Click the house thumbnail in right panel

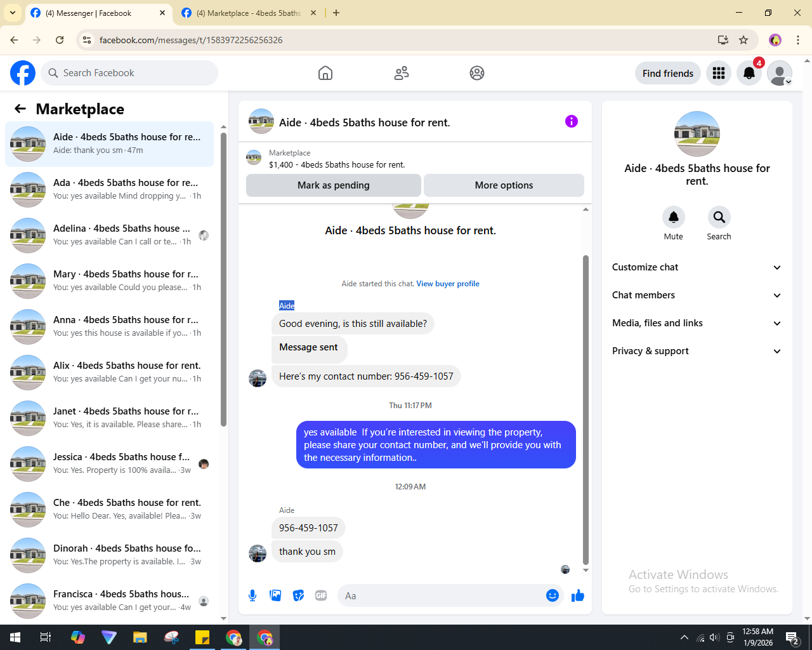pyautogui.click(x=697, y=134)
